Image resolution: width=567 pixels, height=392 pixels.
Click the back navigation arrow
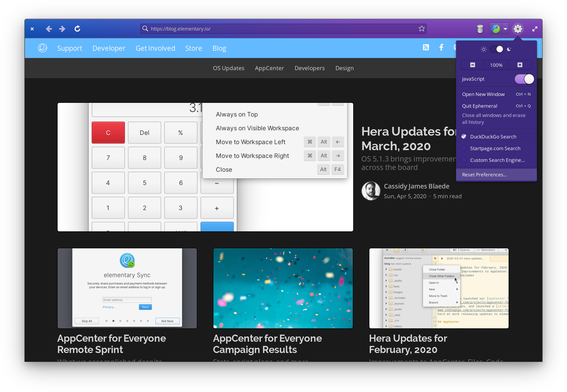click(x=49, y=29)
